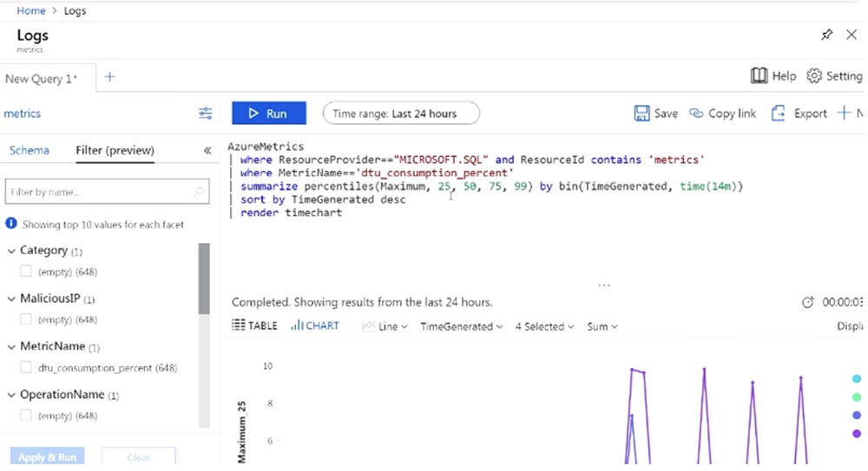
Task: Click the Export icon
Action: point(778,114)
